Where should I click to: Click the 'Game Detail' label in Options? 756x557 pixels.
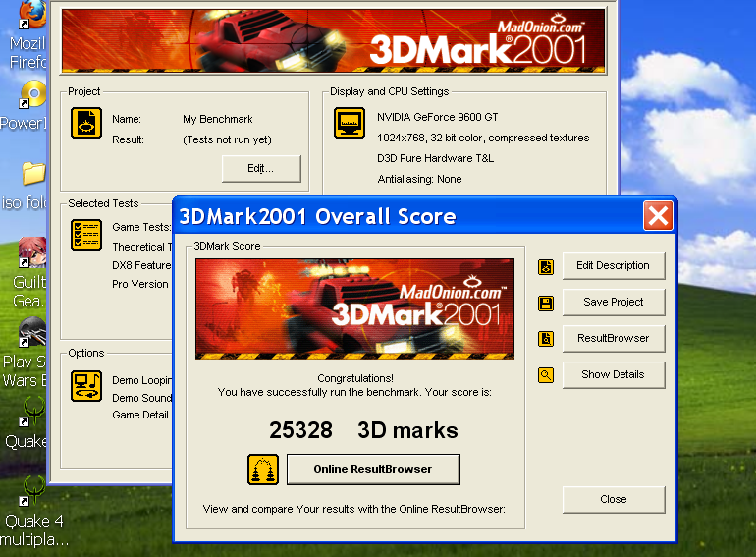tap(140, 415)
